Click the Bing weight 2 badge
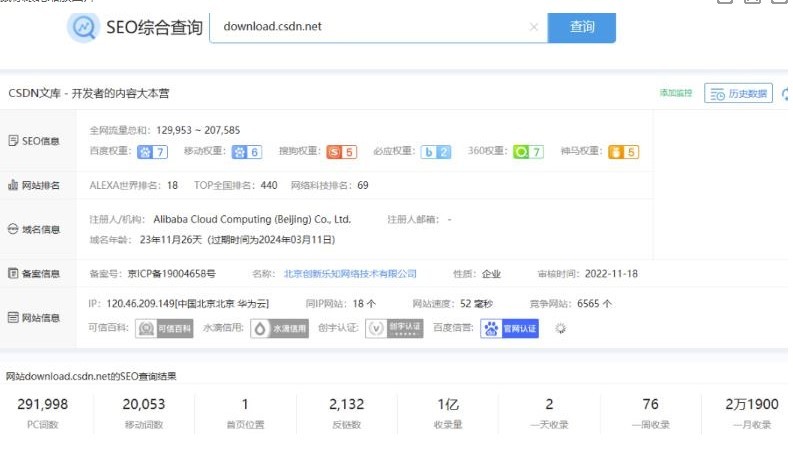The image size is (793, 450). [x=436, y=152]
